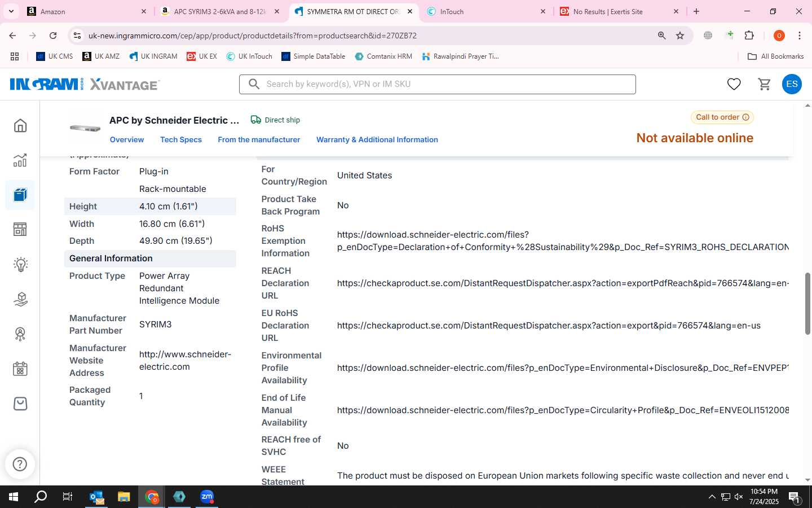Go back with browser back arrow
This screenshot has height=508, width=812.
pyautogui.click(x=12, y=36)
